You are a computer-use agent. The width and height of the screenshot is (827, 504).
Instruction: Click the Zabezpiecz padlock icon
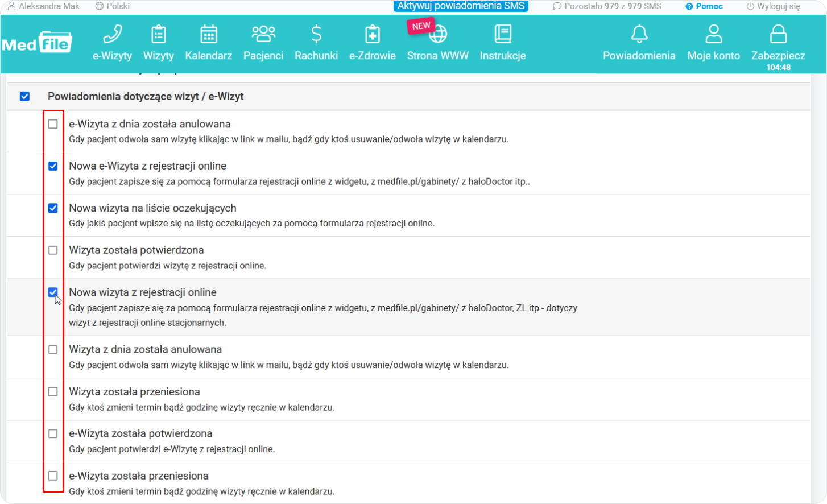778,35
